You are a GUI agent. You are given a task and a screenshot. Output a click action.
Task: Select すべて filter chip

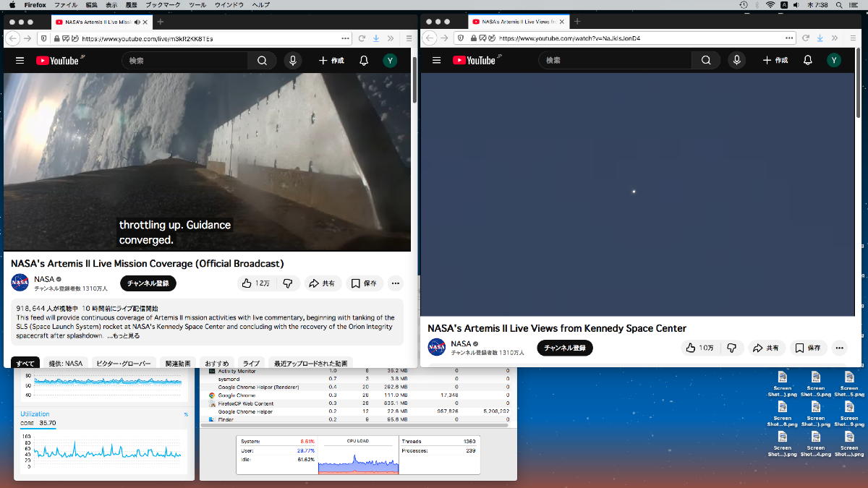pyautogui.click(x=25, y=364)
